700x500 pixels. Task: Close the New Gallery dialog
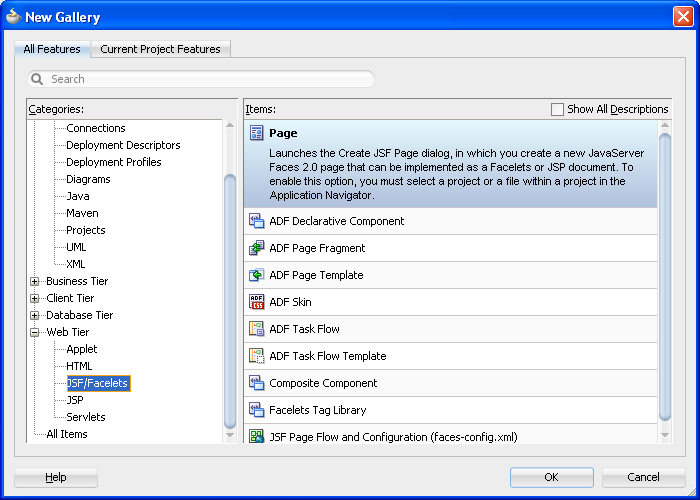(683, 17)
